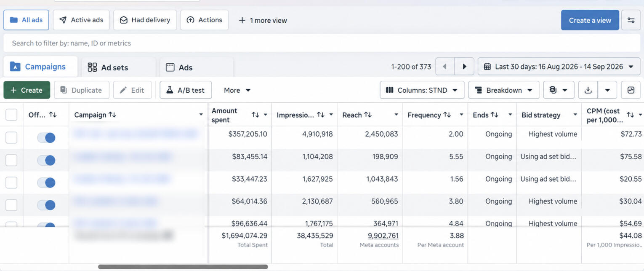Select checkbox for the $357,205.10 campaign

coord(11,137)
